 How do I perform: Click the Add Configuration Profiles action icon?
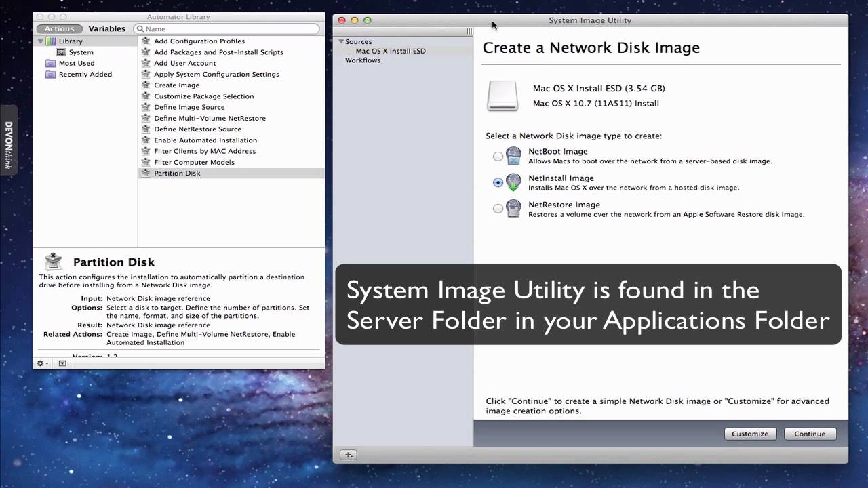[146, 41]
